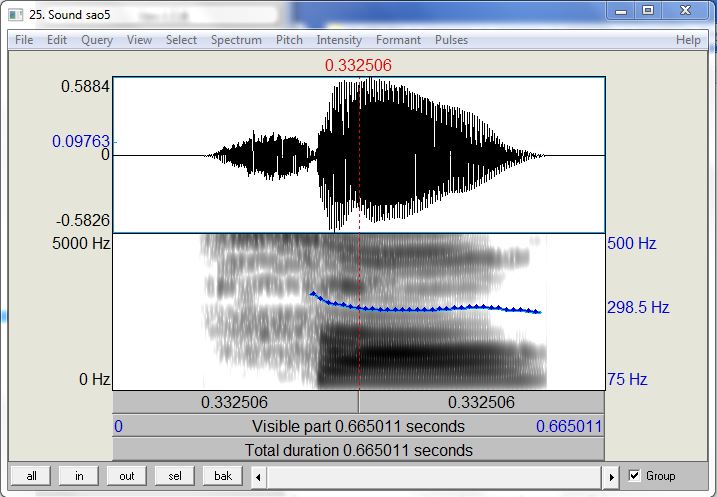
Task: Open the Intensity menu
Action: tap(339, 40)
